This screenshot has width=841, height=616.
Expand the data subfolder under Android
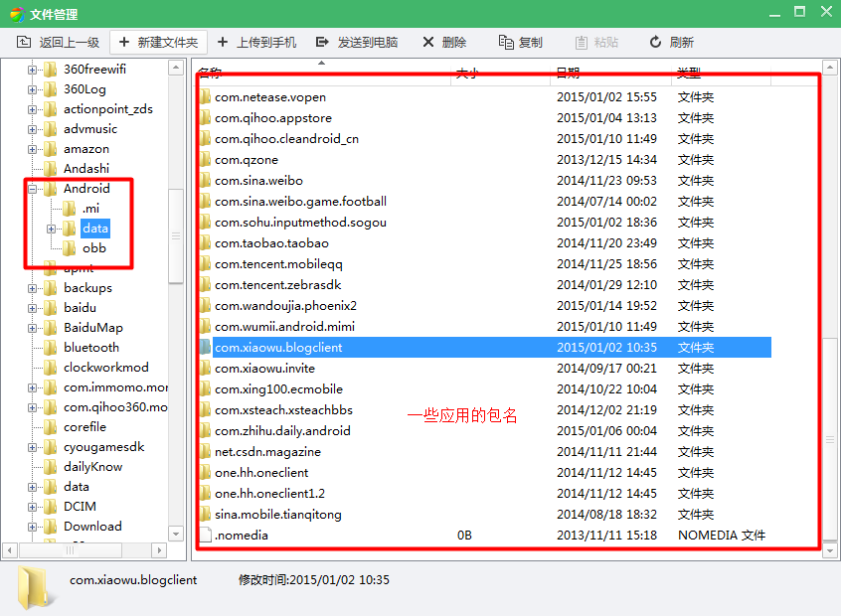pos(51,229)
